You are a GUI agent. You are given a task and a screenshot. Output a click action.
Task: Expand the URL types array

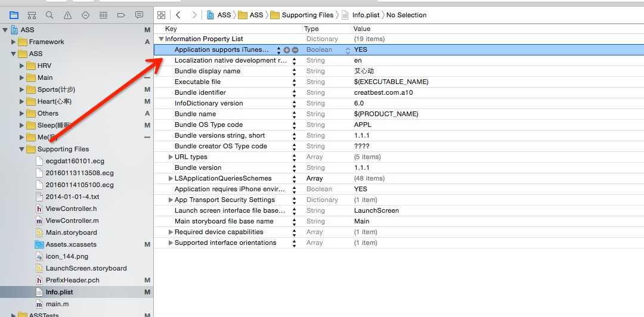click(171, 157)
